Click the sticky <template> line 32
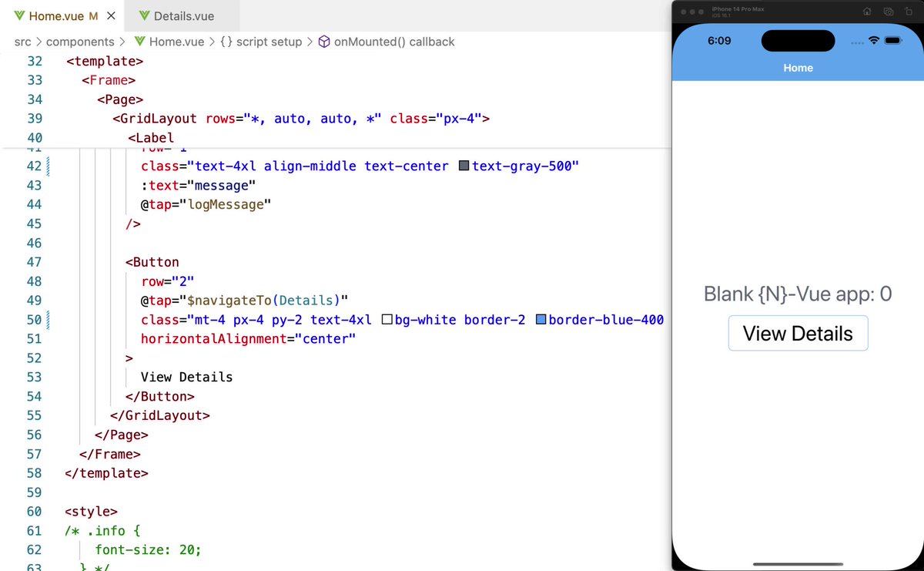This screenshot has height=571, width=924. 105,61
